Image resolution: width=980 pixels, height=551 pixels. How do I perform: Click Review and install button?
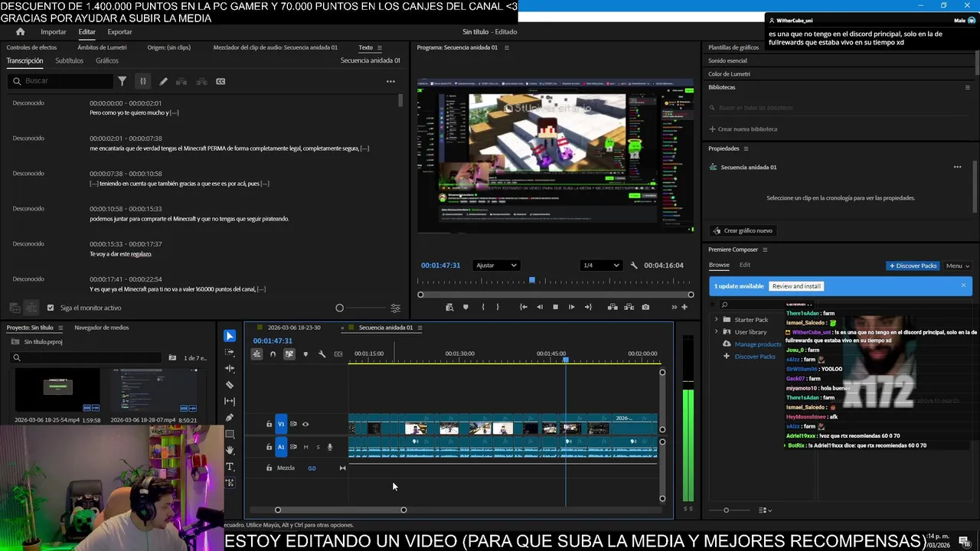pos(796,286)
